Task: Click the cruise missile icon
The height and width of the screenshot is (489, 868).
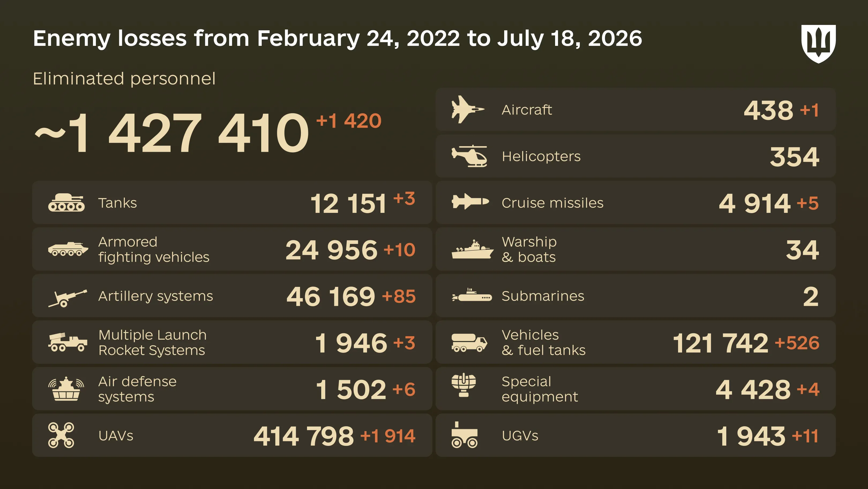Action: (470, 202)
